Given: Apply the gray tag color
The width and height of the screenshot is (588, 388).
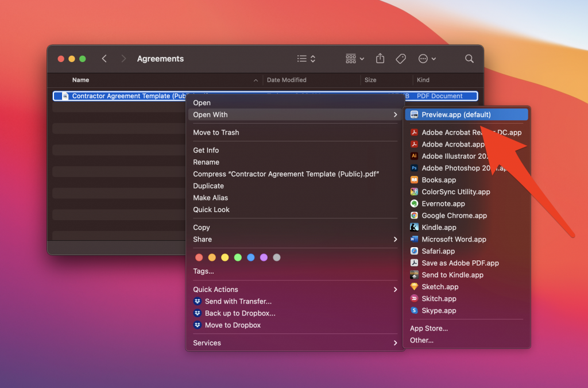Looking at the screenshot, I should pyautogui.click(x=277, y=258).
